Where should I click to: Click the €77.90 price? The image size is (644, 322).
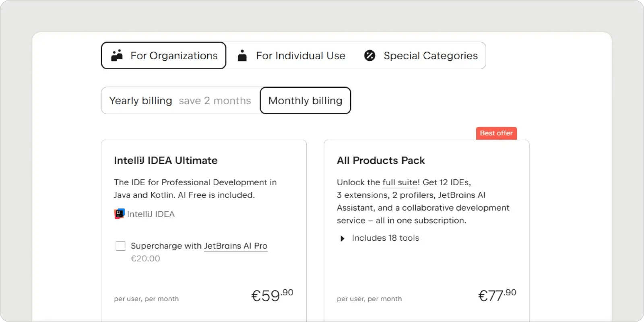pyautogui.click(x=497, y=295)
